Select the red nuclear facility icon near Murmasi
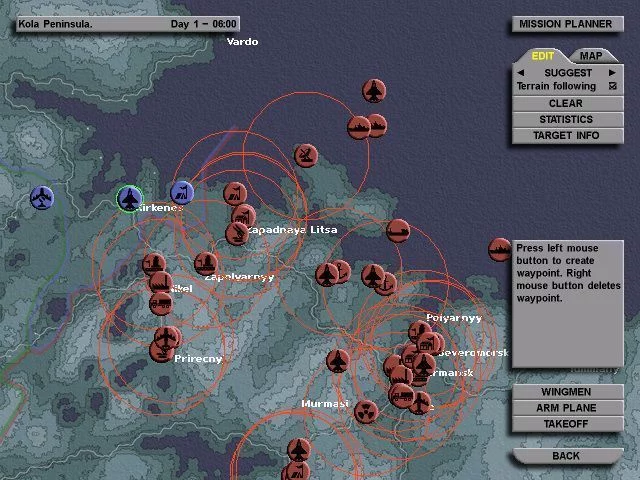This screenshot has height=480, width=640. pyautogui.click(x=366, y=412)
